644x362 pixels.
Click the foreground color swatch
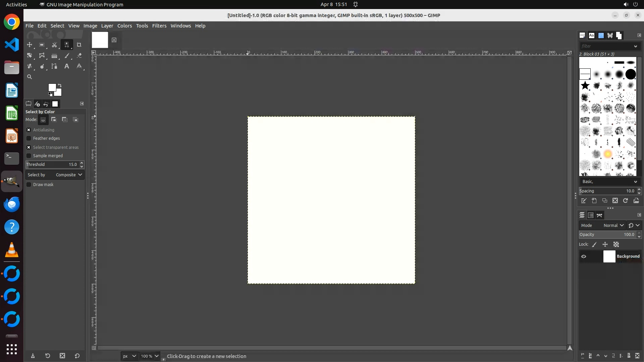point(52,87)
